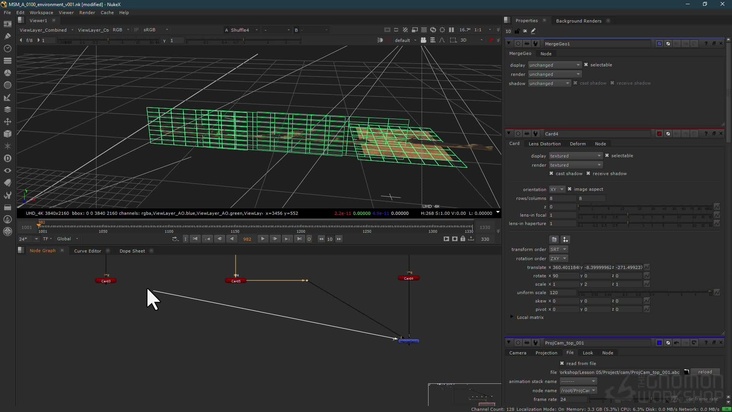Open MergeGeo1 shadow dropdown
This screenshot has height=412, width=732.
549,83
